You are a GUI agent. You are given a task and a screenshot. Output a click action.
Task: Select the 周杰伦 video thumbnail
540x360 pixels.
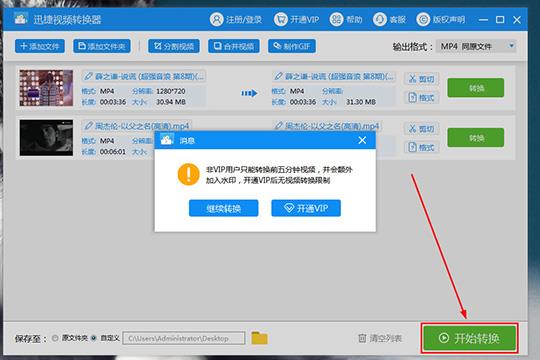point(46,138)
